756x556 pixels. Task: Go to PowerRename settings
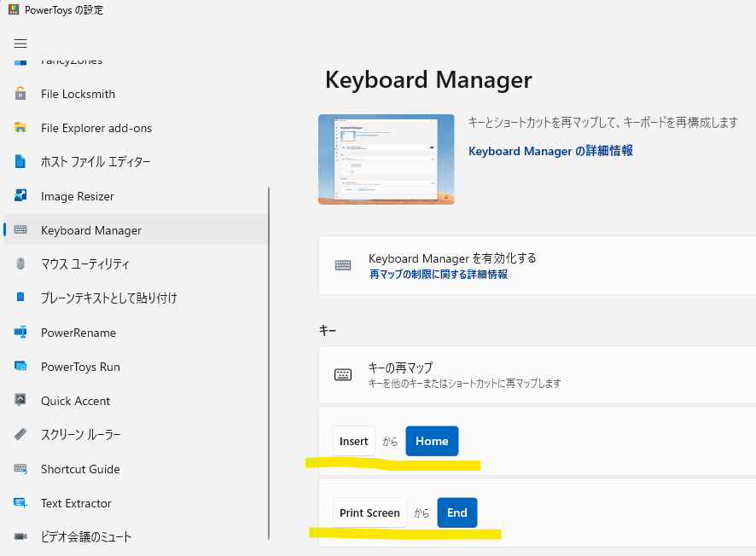tap(136, 333)
